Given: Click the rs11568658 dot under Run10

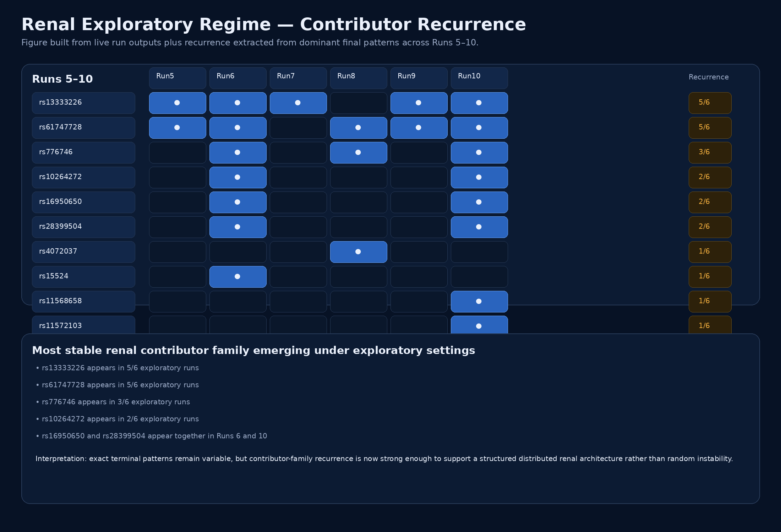Looking at the screenshot, I should coord(479,301).
